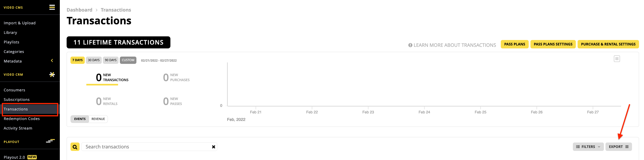This screenshot has width=644, height=160.
Task: Go to Subscriptions in sidebar
Action: [x=17, y=100]
